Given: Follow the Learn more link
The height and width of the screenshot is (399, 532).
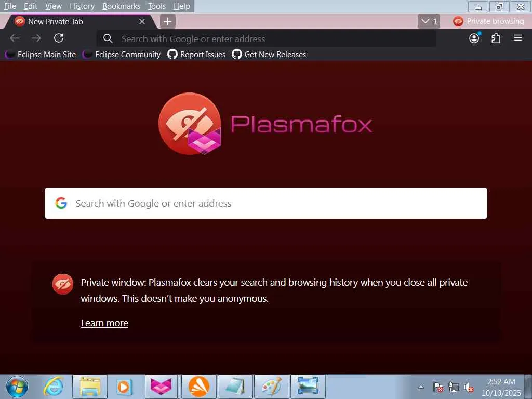Looking at the screenshot, I should click(x=104, y=323).
